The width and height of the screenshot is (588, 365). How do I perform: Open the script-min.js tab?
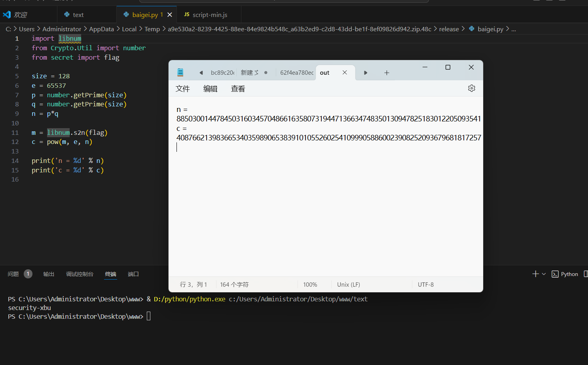coord(210,15)
